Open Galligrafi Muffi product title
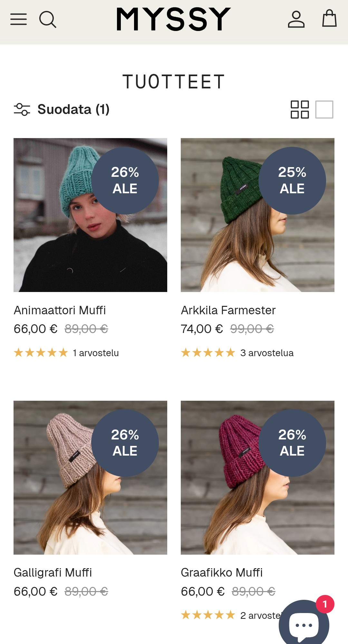Image resolution: width=348 pixels, height=644 pixels. (53, 573)
